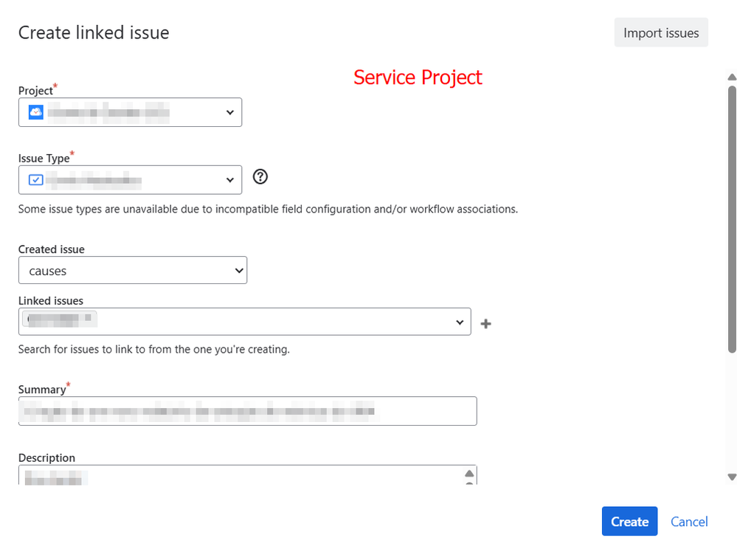
Task: Click the dialog scrollbar up arrow
Action: pyautogui.click(x=732, y=77)
